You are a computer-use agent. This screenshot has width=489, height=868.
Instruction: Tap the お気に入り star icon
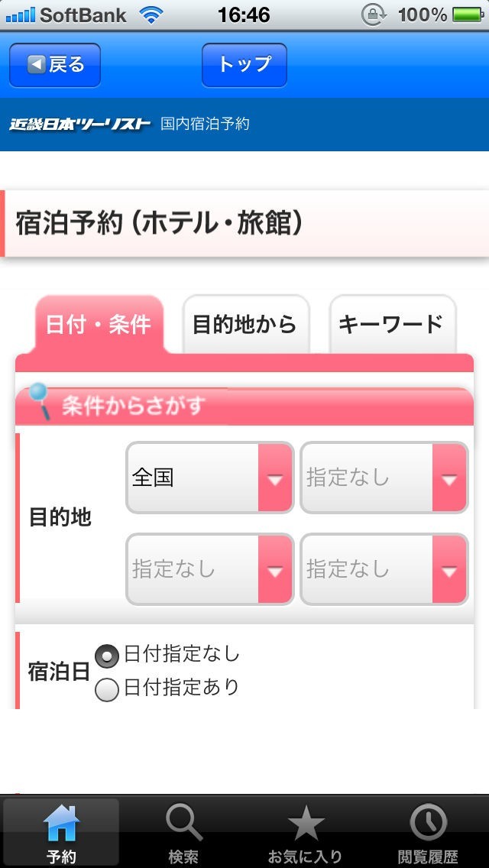coord(306,824)
